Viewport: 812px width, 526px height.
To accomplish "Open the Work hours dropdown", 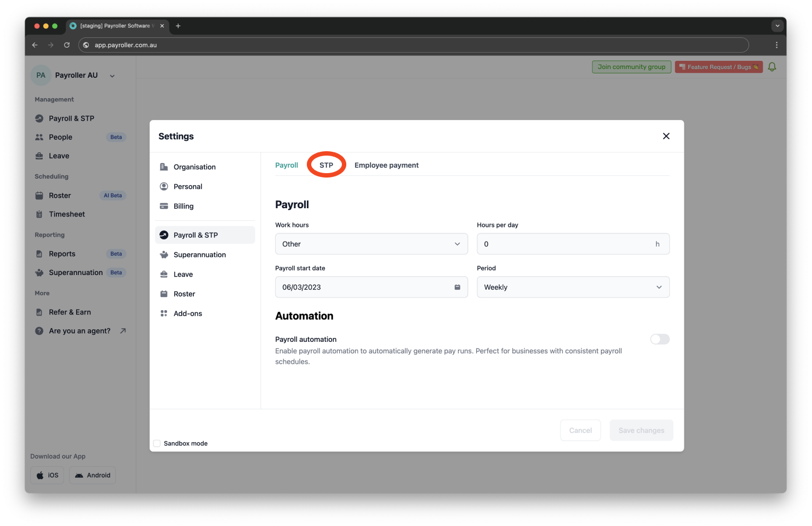I will point(371,244).
